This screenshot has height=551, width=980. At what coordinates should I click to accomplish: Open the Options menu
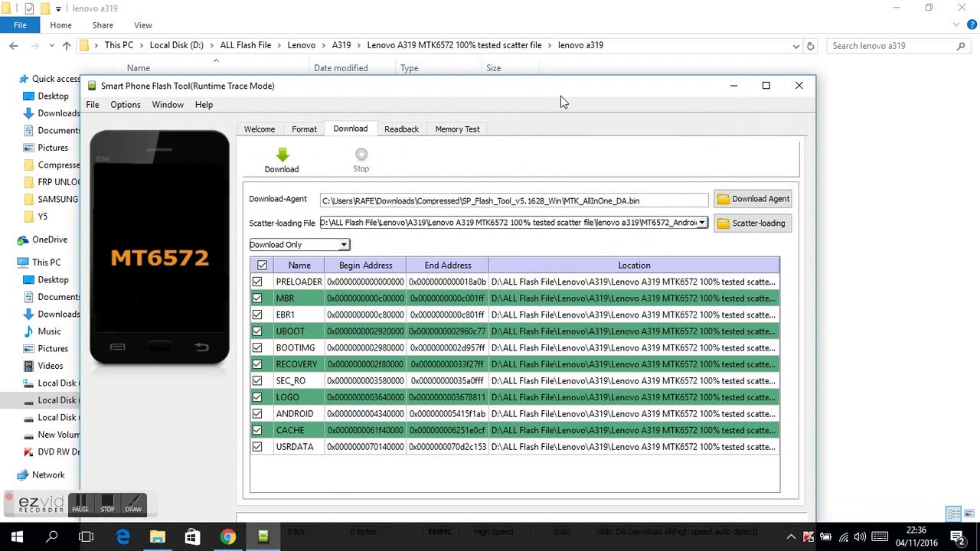pos(126,105)
